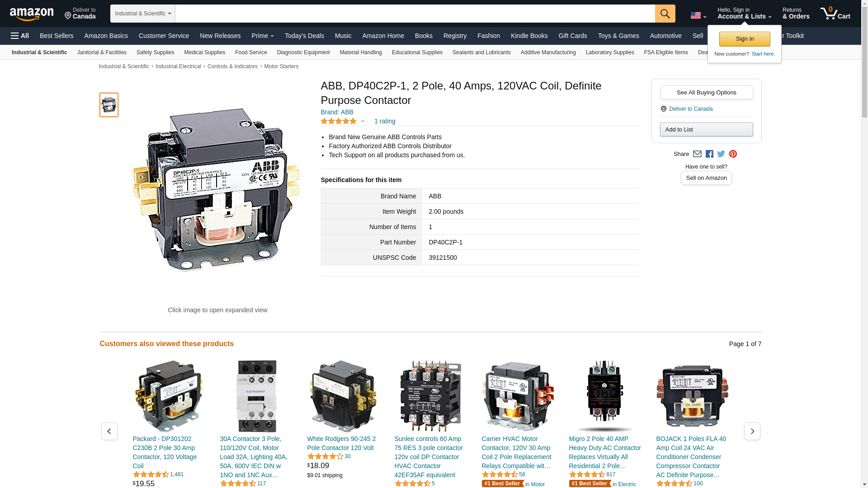
Task: Expand Industrial & Scientific search category dropdown
Action: (x=143, y=14)
